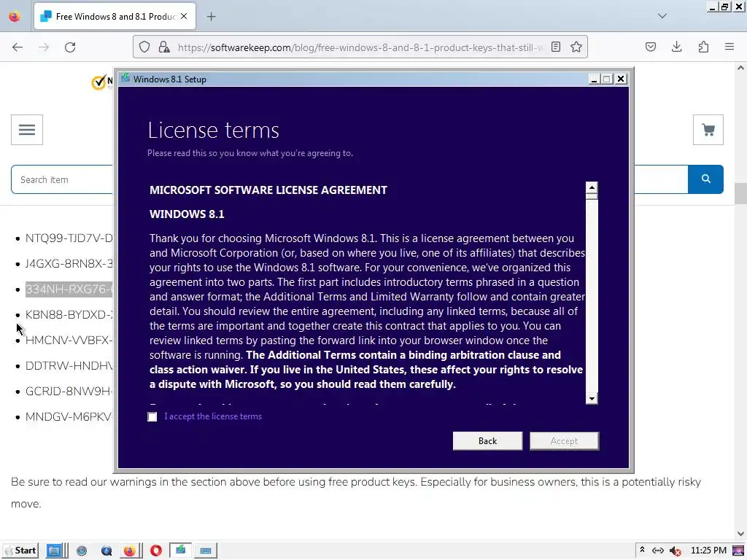Tick the 'I accept the license terms' checkbox

tap(152, 416)
